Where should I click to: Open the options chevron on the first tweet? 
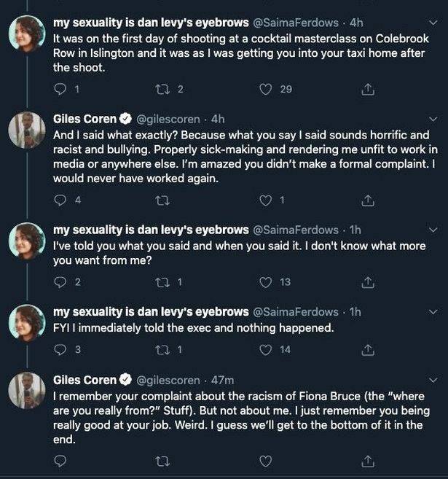click(433, 23)
